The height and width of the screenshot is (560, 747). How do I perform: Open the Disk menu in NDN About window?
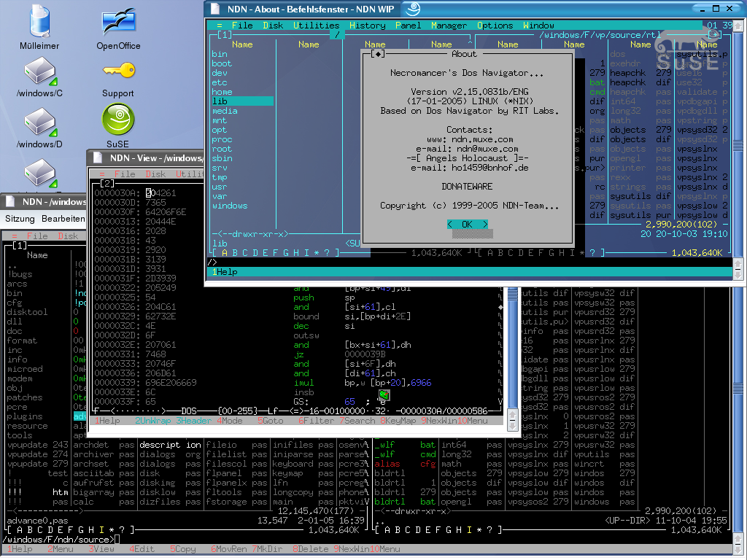(273, 26)
